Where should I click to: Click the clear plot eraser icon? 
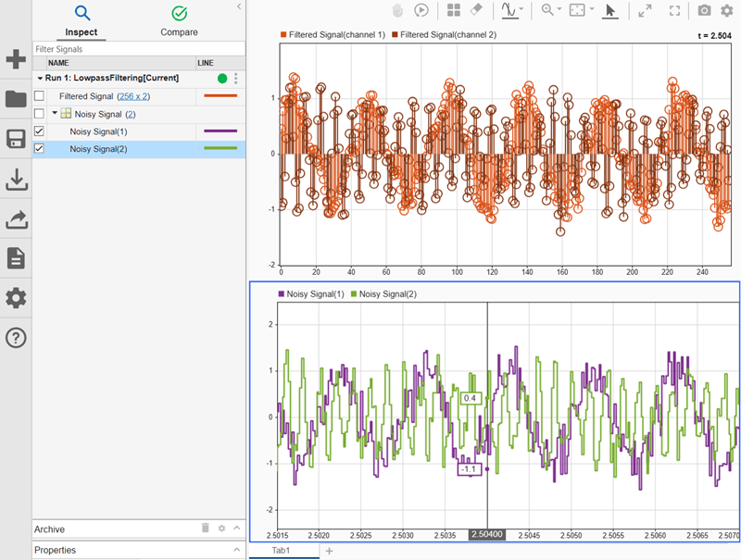tap(476, 9)
